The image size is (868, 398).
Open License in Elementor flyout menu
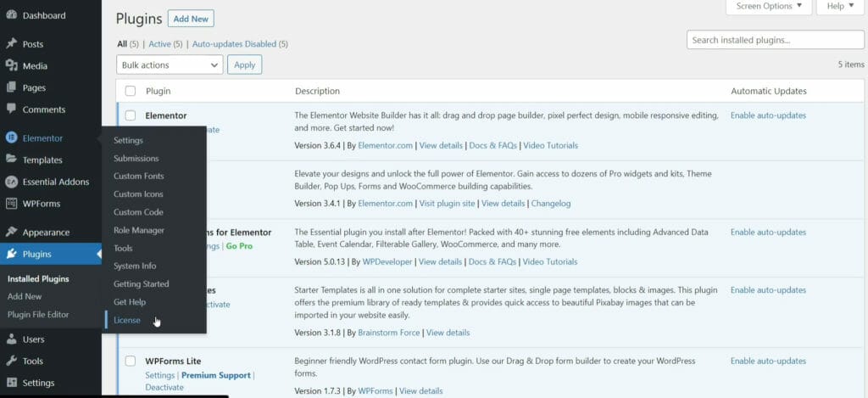pos(127,320)
